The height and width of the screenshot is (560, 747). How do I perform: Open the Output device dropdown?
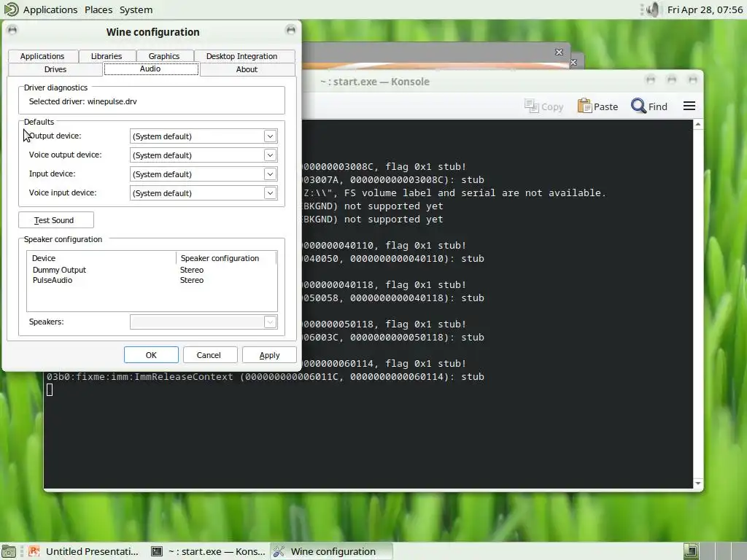tap(204, 136)
